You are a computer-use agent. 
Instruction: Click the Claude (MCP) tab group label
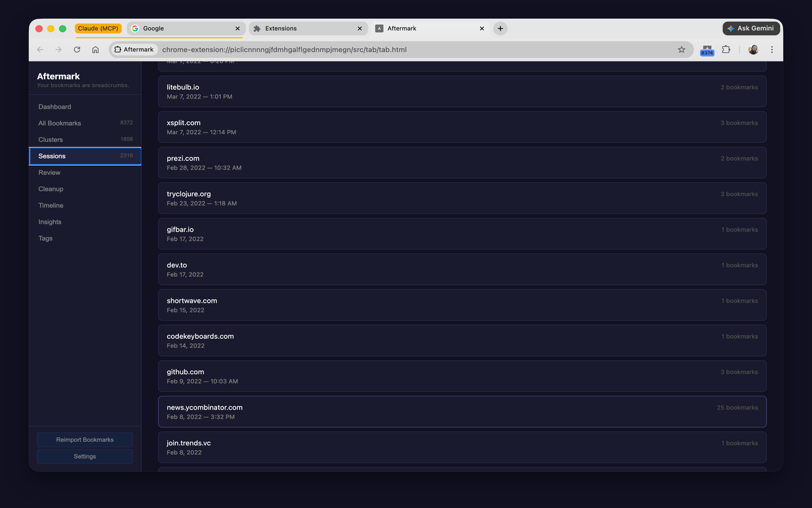[98, 29]
